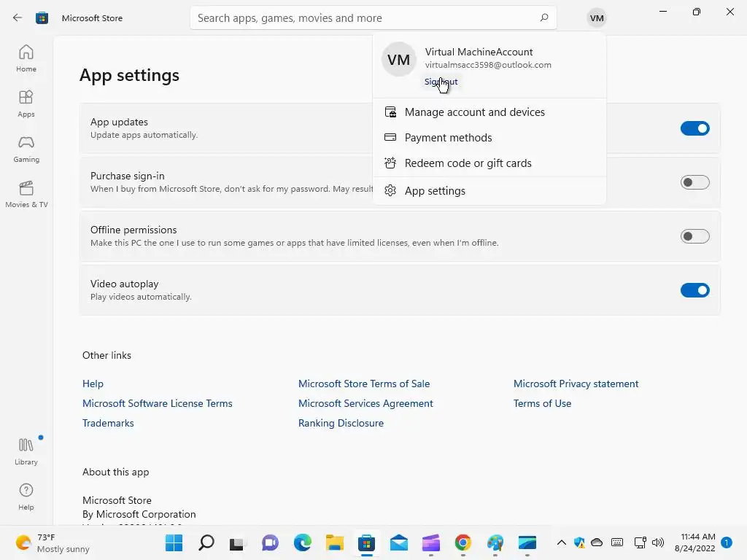Open Microsoft Services Agreement link

(x=365, y=403)
